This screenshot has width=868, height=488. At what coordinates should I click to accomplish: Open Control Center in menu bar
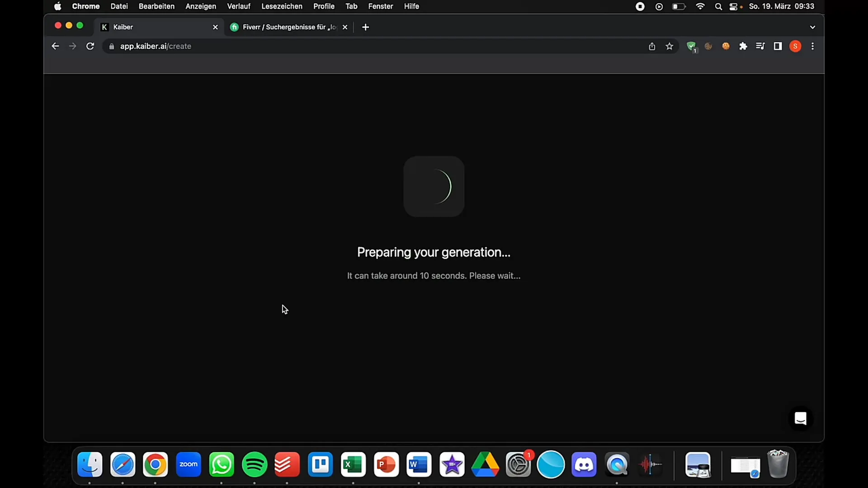[734, 6]
